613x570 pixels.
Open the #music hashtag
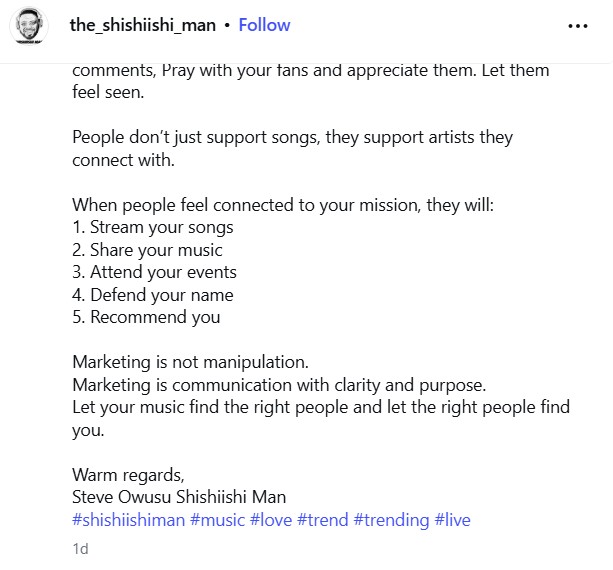point(217,520)
